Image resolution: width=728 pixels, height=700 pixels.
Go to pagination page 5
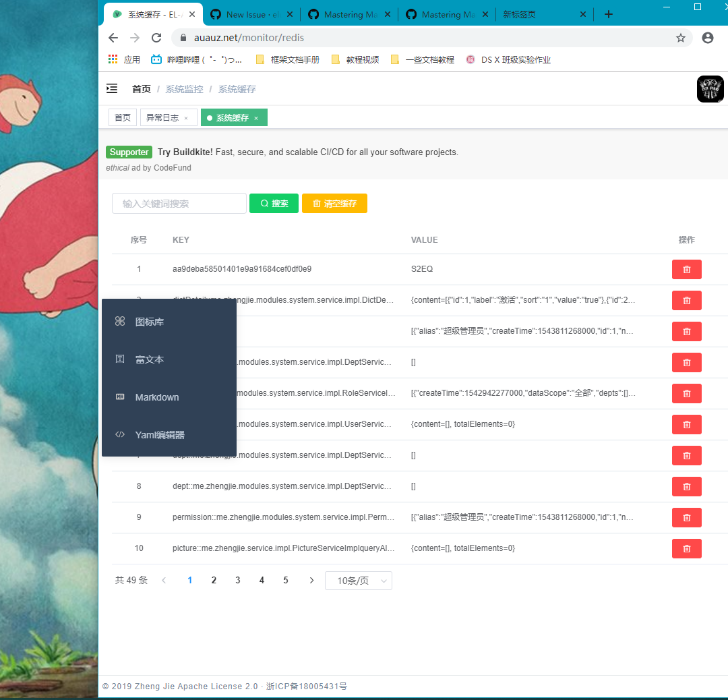(286, 580)
